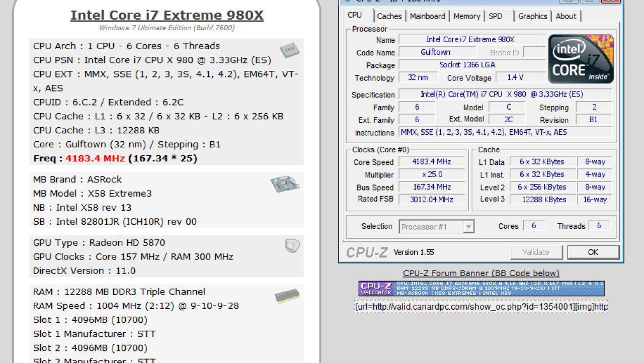
Task: Click the CPU chip icon beside CPU Arch
Action: pos(289,50)
